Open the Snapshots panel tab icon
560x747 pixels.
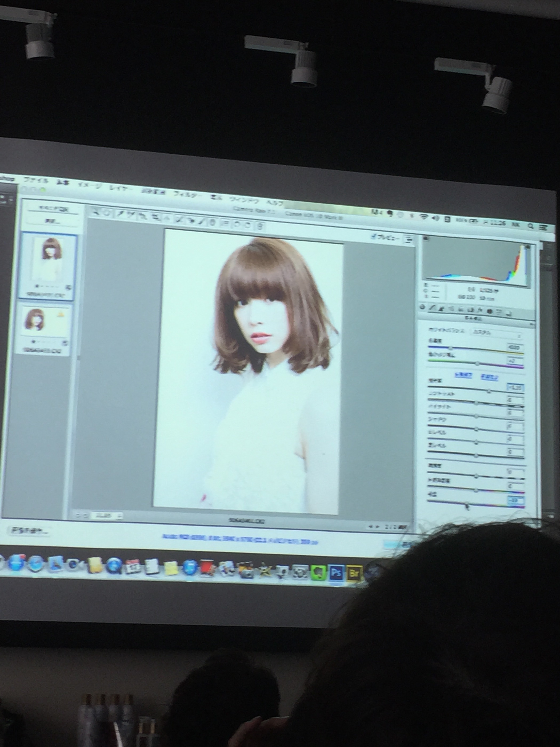pyautogui.click(x=509, y=313)
